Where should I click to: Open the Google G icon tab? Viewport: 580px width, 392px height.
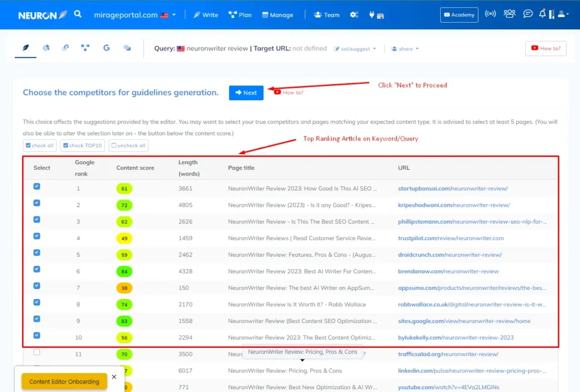[x=106, y=48]
